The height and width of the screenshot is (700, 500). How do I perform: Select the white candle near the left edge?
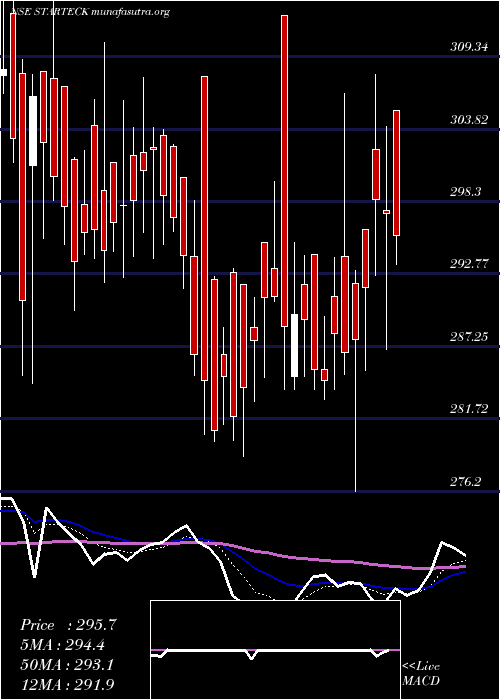pyautogui.click(x=33, y=131)
